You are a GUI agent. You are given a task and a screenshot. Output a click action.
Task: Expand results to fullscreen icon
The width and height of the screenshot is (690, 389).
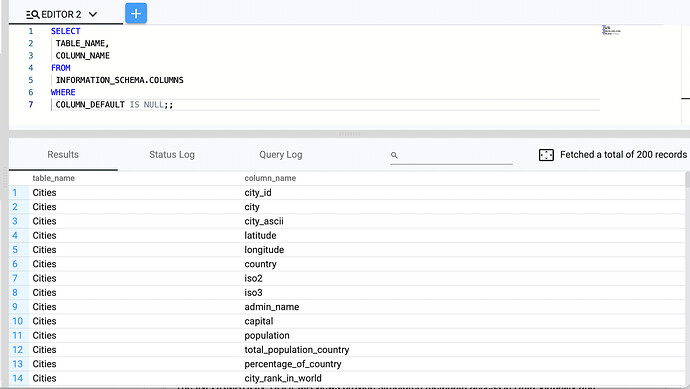point(546,155)
